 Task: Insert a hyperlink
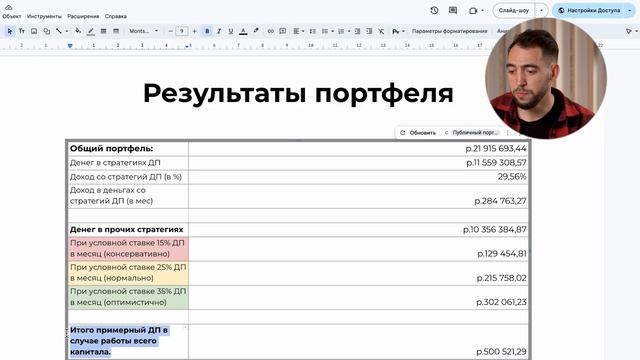(x=270, y=31)
